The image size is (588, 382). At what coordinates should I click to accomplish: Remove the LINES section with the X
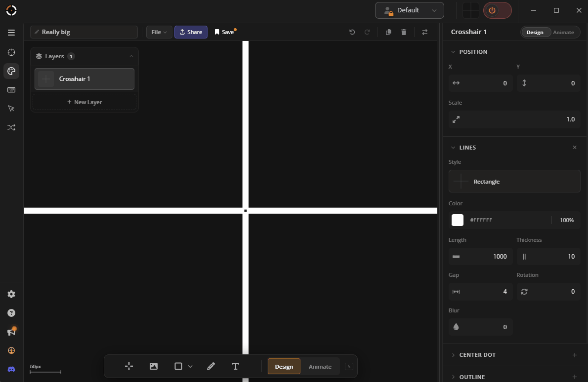point(575,148)
